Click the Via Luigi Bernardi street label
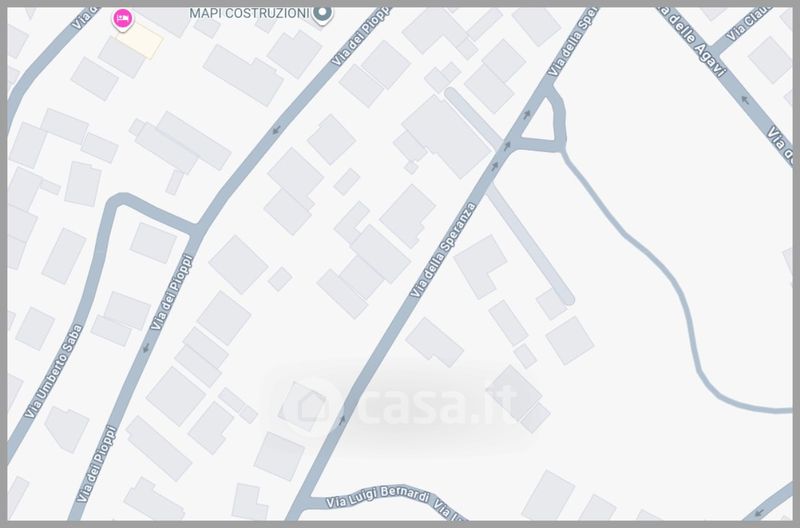The image size is (800, 528). 378,497
